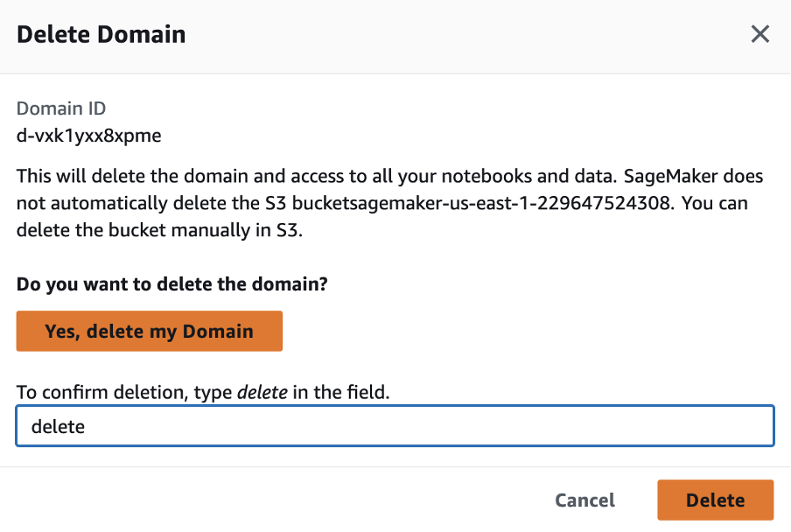Cancel the domain deletion

point(584,500)
